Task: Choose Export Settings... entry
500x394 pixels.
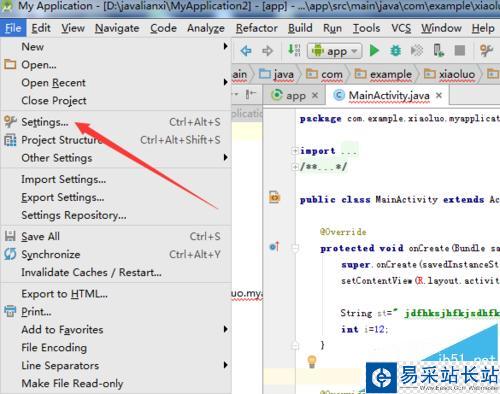Action: 116,197
